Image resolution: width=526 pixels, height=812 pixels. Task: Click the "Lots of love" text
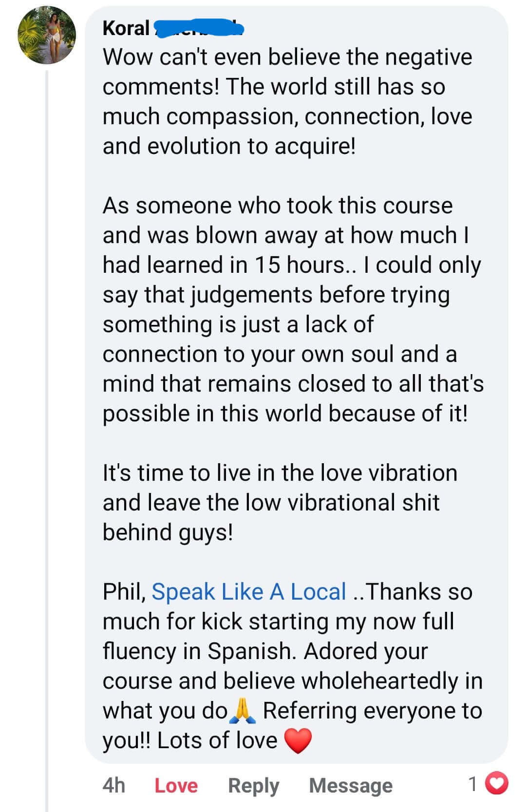click(x=217, y=741)
